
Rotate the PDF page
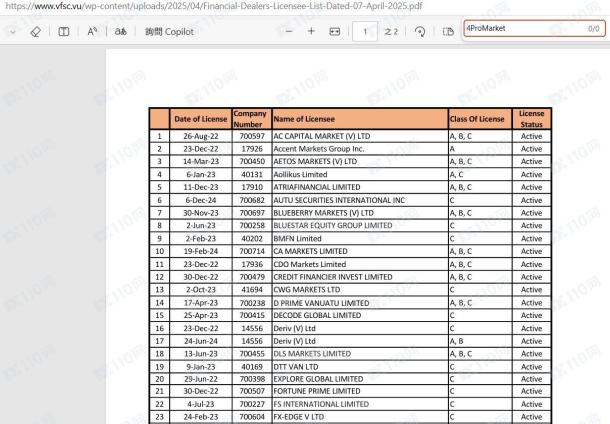[x=420, y=32]
